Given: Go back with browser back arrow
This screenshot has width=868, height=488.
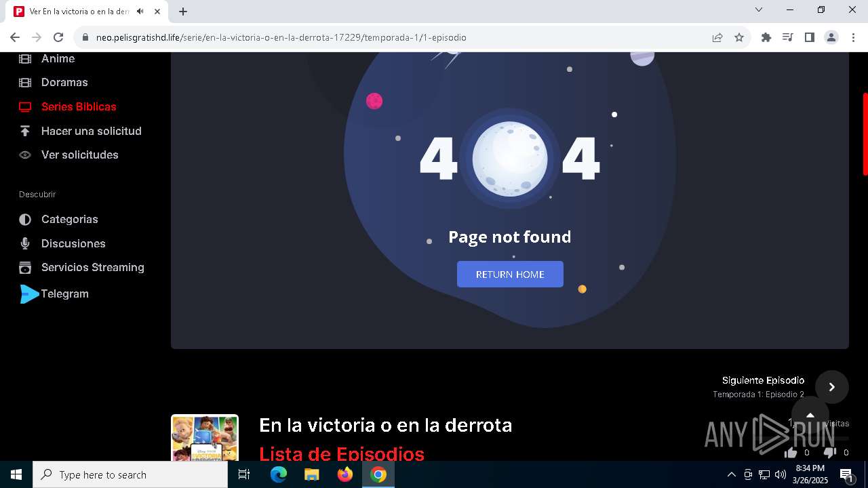Looking at the screenshot, I should point(15,37).
